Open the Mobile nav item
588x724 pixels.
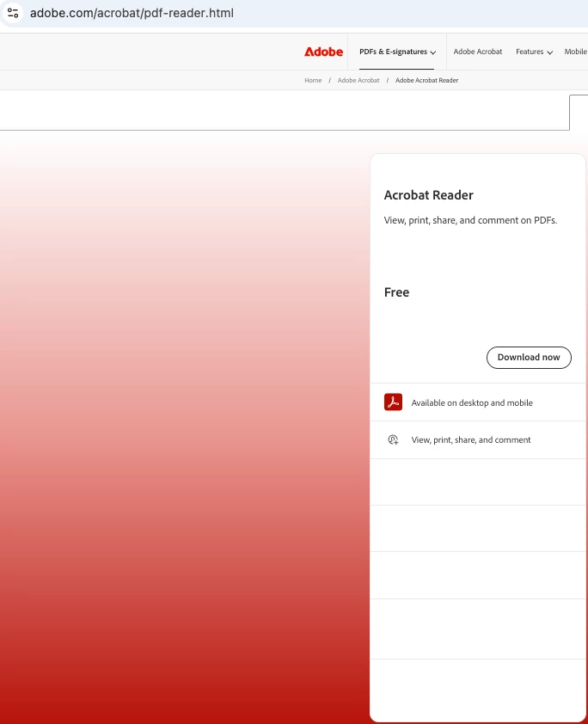point(576,52)
